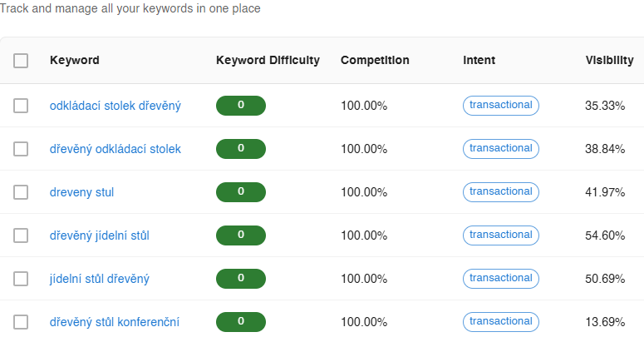
Task: Sort table by Keyword Difficulty header
Action: 268,61
